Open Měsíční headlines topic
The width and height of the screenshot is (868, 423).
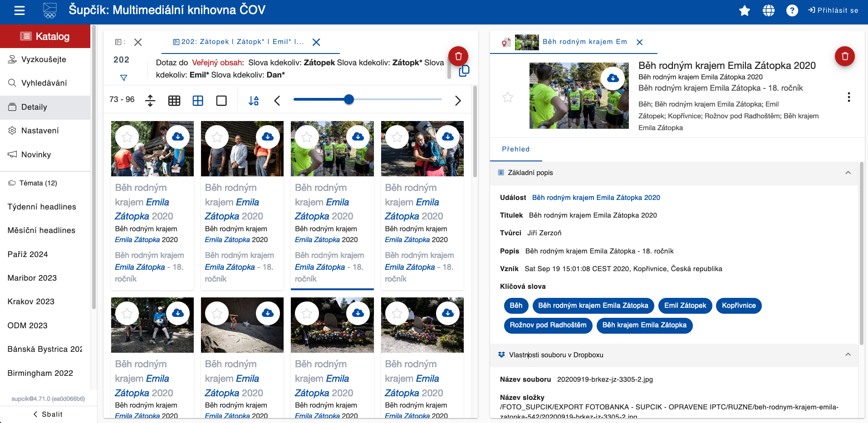[x=41, y=230]
